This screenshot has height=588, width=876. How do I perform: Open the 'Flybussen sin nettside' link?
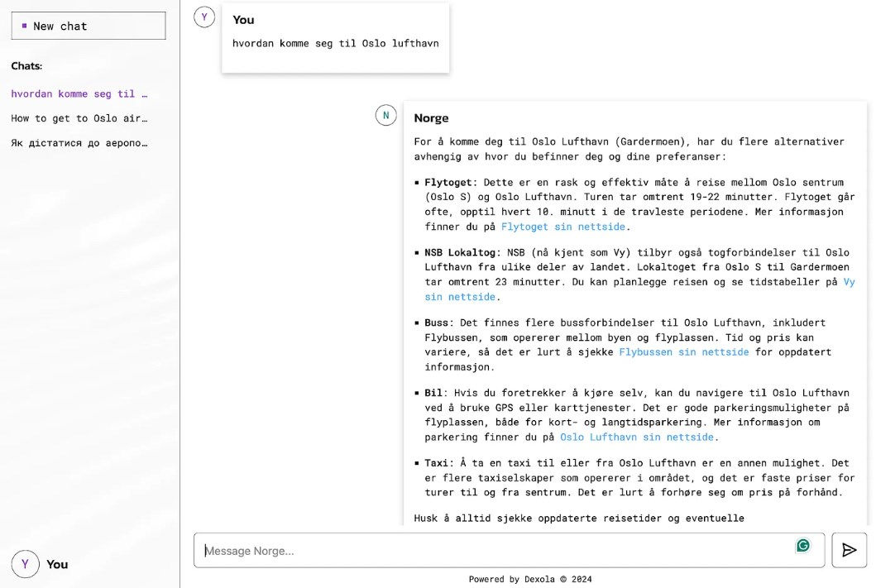tap(683, 352)
